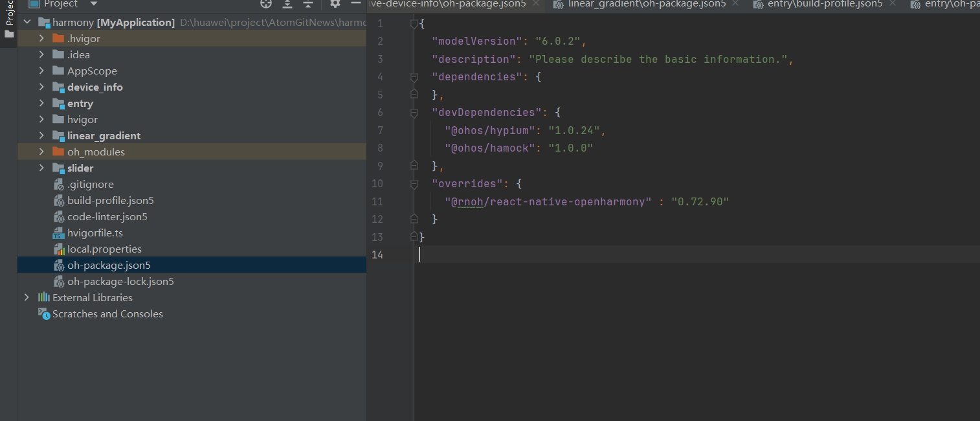This screenshot has width=980, height=421.
Task: Place cursor on empty line 14
Action: point(697,255)
